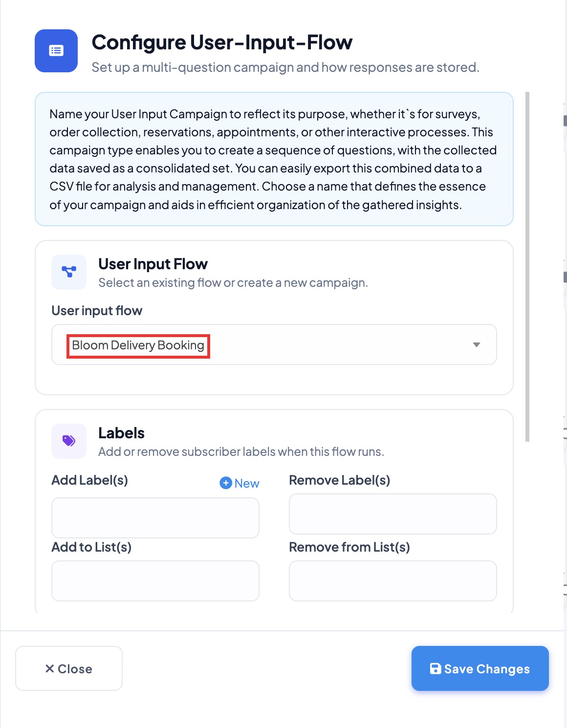Click the Labels section heading
Viewport: 567px width, 728px height.
(x=121, y=433)
